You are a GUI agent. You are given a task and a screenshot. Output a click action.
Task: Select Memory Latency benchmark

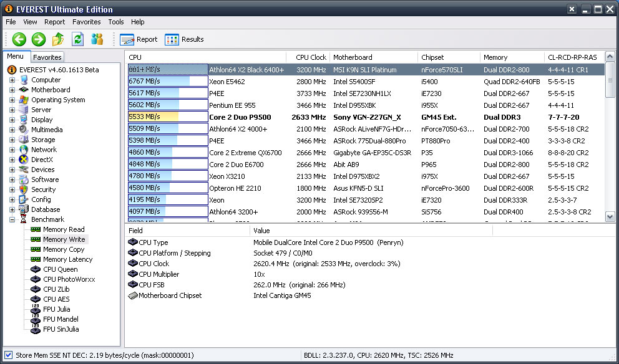[x=67, y=259]
